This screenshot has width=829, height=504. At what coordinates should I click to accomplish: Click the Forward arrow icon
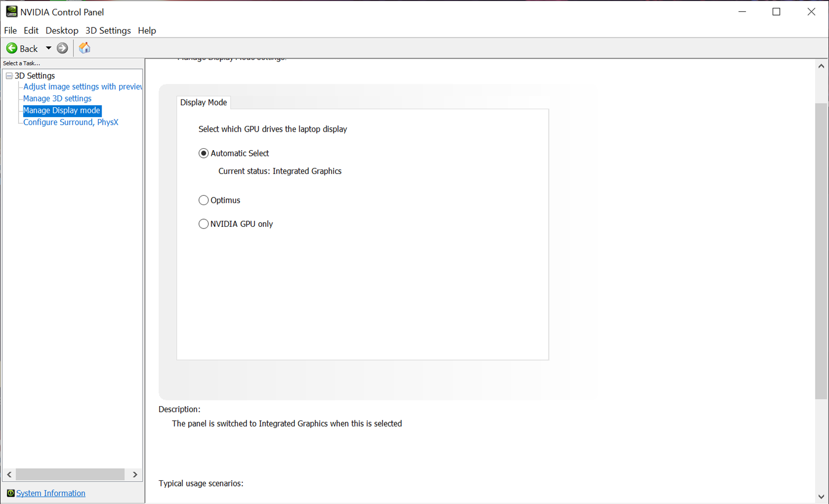point(62,48)
